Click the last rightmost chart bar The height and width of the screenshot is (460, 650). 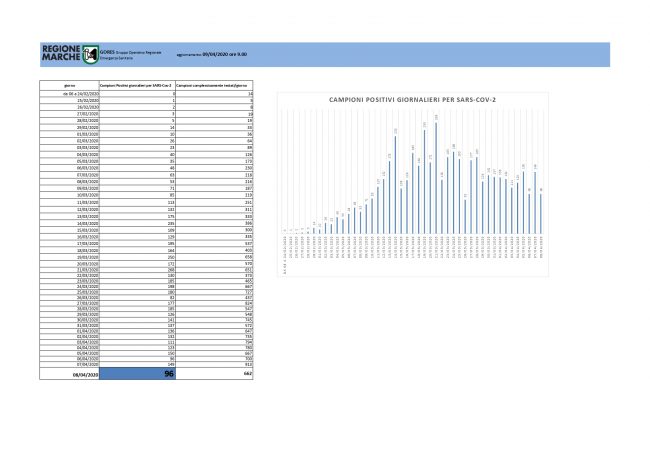pos(541,212)
